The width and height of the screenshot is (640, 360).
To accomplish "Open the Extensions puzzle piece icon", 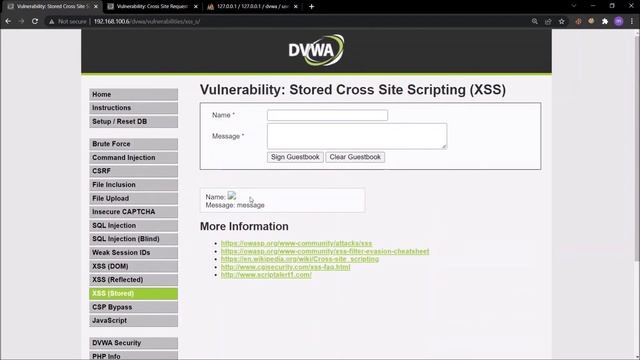I will 605,21.
